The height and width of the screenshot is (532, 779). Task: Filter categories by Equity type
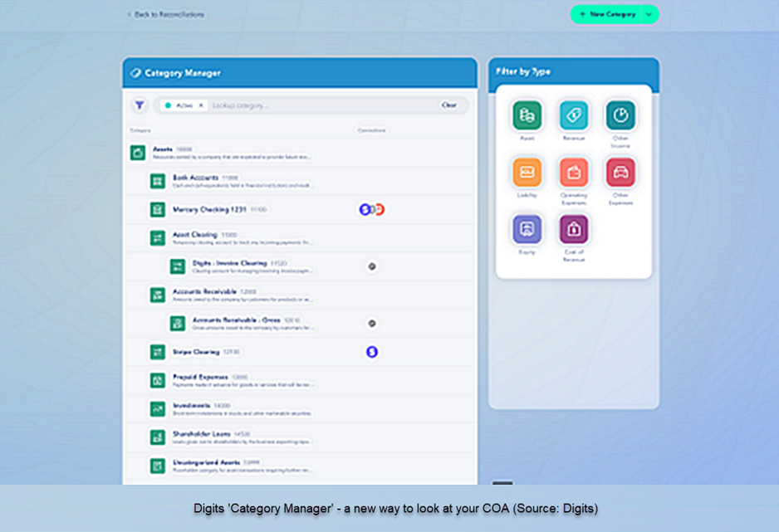pos(527,229)
